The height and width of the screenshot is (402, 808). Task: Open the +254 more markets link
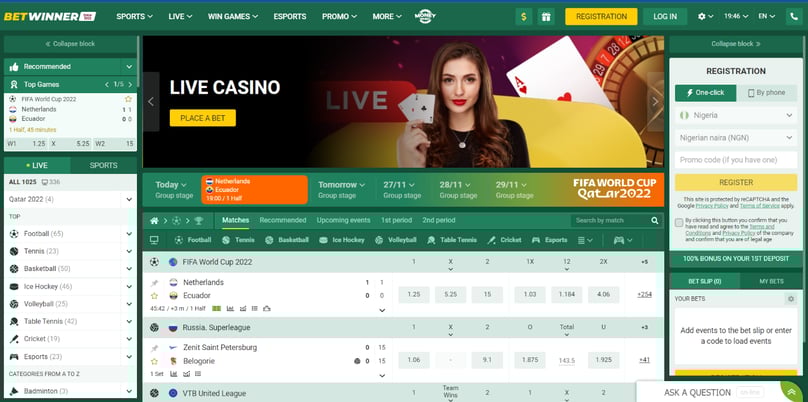click(x=644, y=295)
